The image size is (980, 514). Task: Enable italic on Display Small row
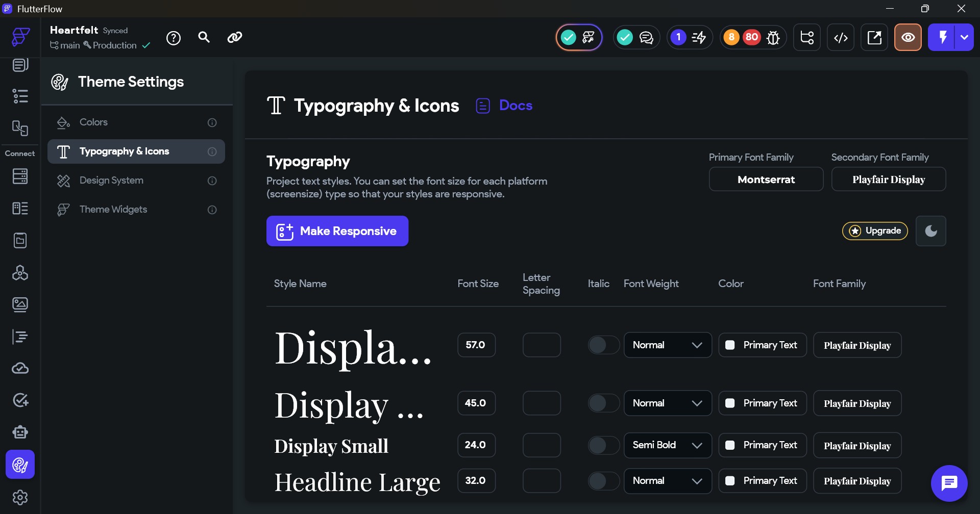[x=603, y=445]
